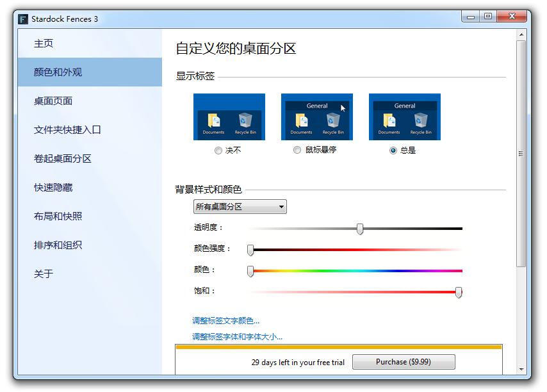Click the 饱和 slider handle
Screen dimensions: 547x392
tap(459, 292)
